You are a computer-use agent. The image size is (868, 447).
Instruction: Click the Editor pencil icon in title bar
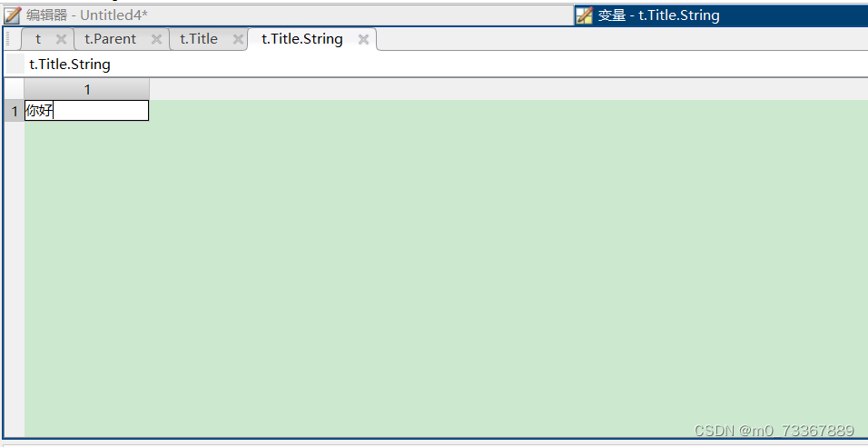(x=12, y=15)
